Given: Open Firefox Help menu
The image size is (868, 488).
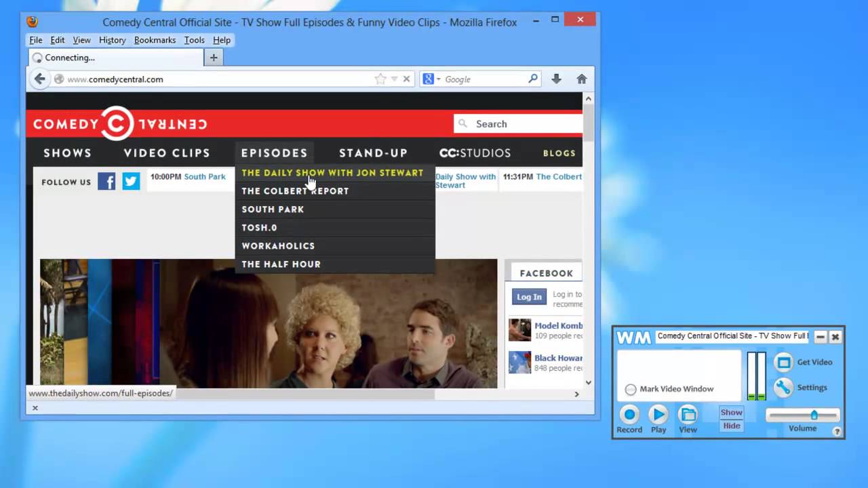Looking at the screenshot, I should (x=222, y=40).
